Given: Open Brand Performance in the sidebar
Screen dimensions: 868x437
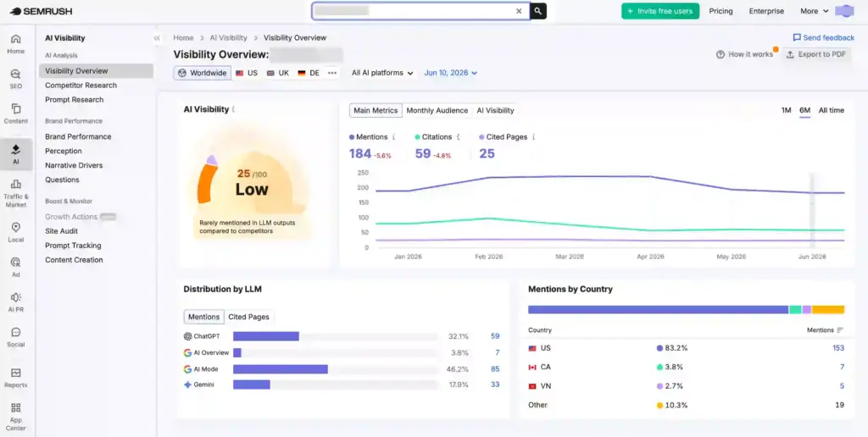Looking at the screenshot, I should [x=78, y=136].
